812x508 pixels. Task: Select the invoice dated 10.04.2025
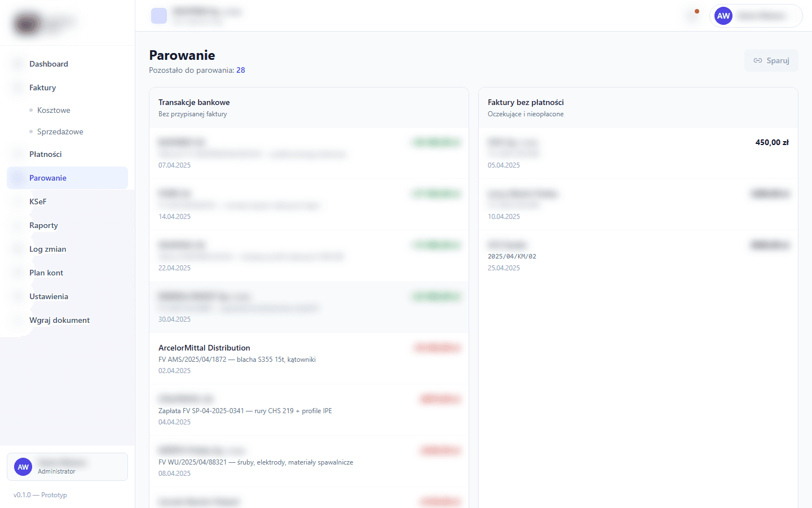pos(638,205)
